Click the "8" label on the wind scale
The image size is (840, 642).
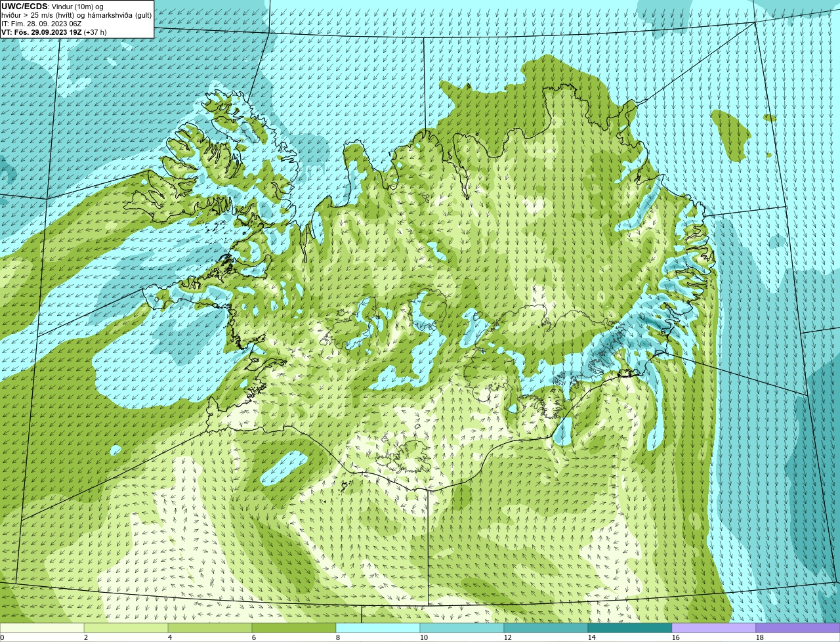tap(338, 637)
